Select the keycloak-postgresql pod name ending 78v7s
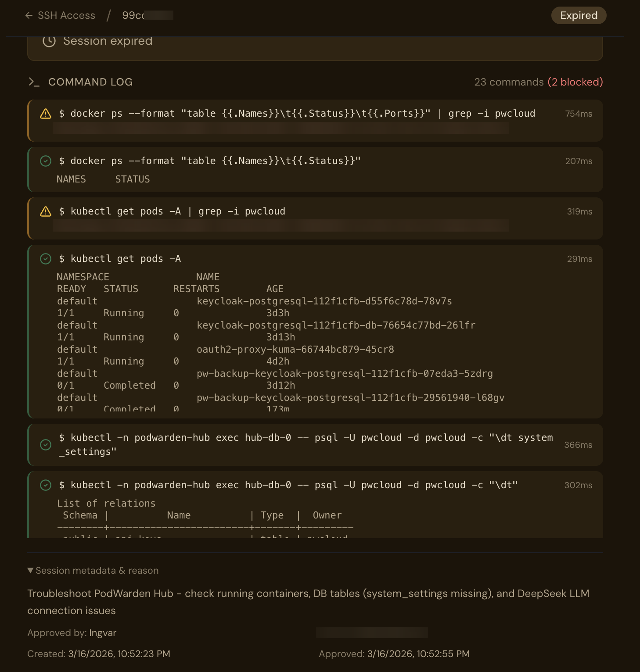 point(324,301)
